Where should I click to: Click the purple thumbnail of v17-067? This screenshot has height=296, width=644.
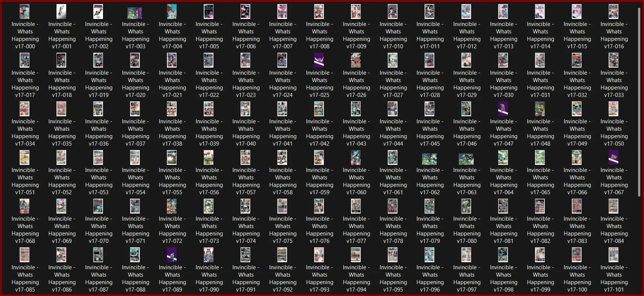tap(614, 158)
